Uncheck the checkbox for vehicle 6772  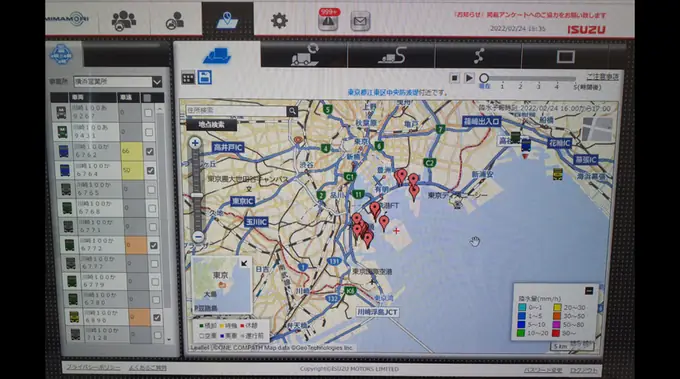click(x=154, y=245)
